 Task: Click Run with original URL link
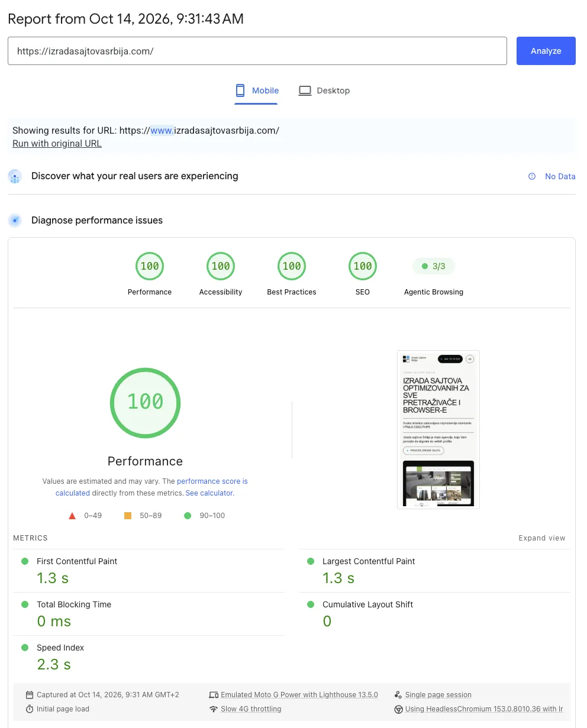(x=57, y=143)
